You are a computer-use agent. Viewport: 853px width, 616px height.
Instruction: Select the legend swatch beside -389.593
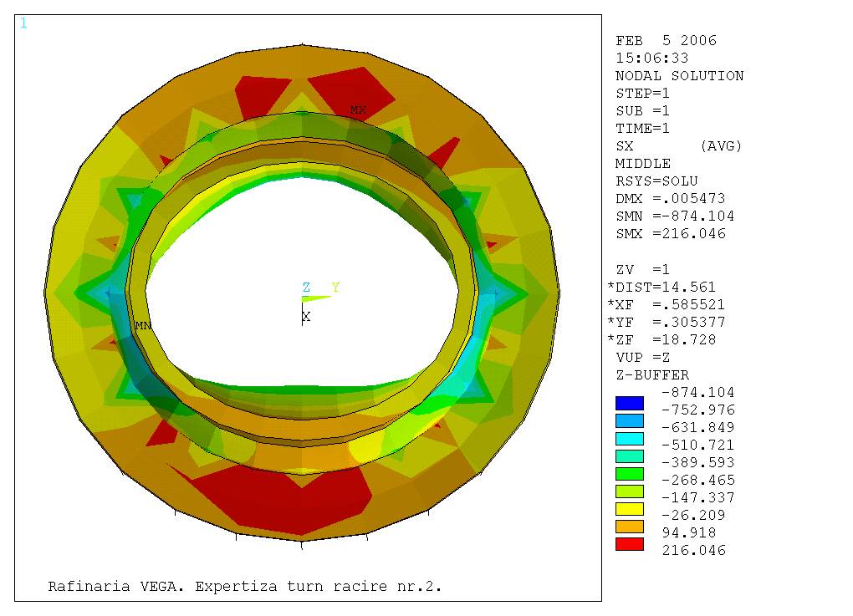tap(630, 456)
